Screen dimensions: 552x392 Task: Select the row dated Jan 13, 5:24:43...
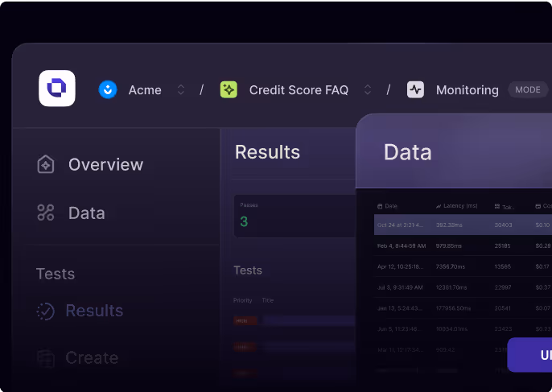coord(463,308)
